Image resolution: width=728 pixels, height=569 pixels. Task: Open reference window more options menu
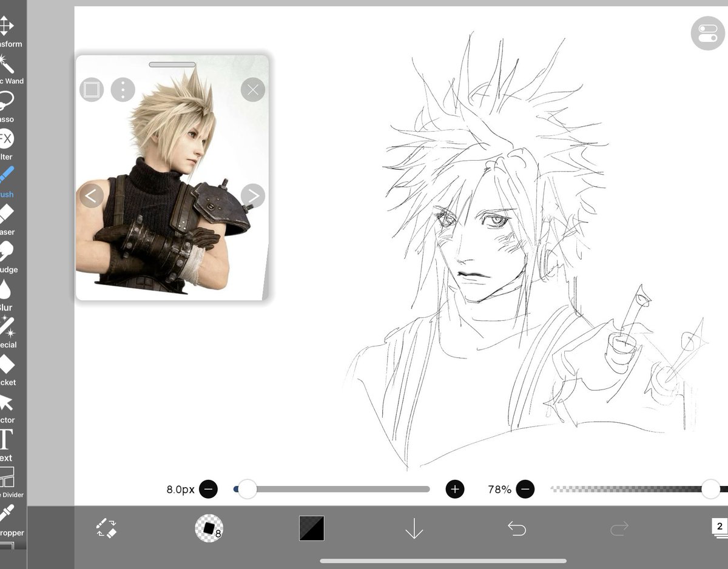tap(123, 90)
